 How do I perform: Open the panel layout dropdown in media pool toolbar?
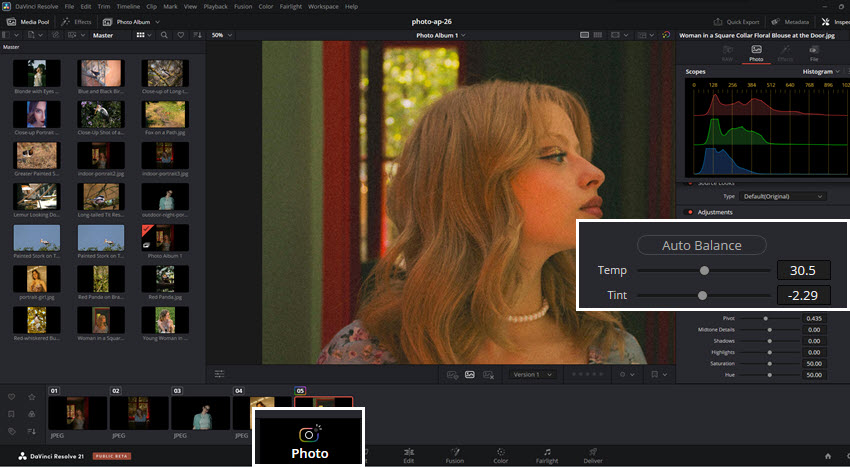10,35
